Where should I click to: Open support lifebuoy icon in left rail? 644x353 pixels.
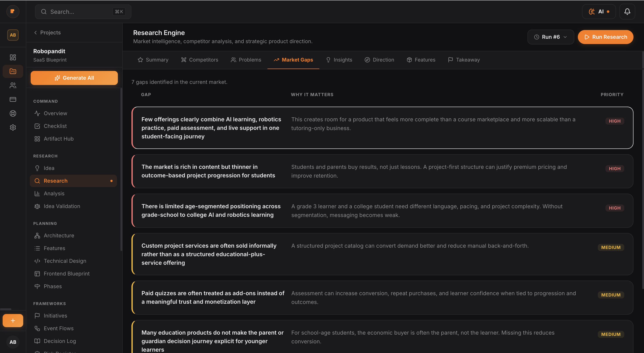13,113
